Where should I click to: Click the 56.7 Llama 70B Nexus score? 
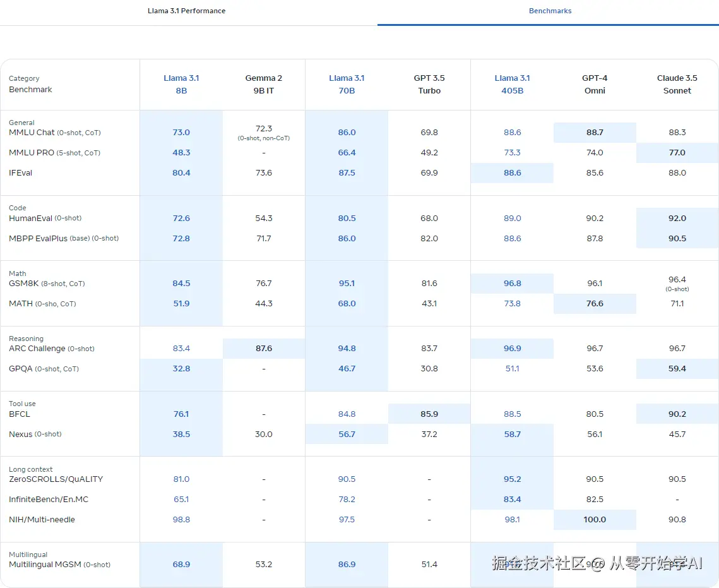(347, 435)
